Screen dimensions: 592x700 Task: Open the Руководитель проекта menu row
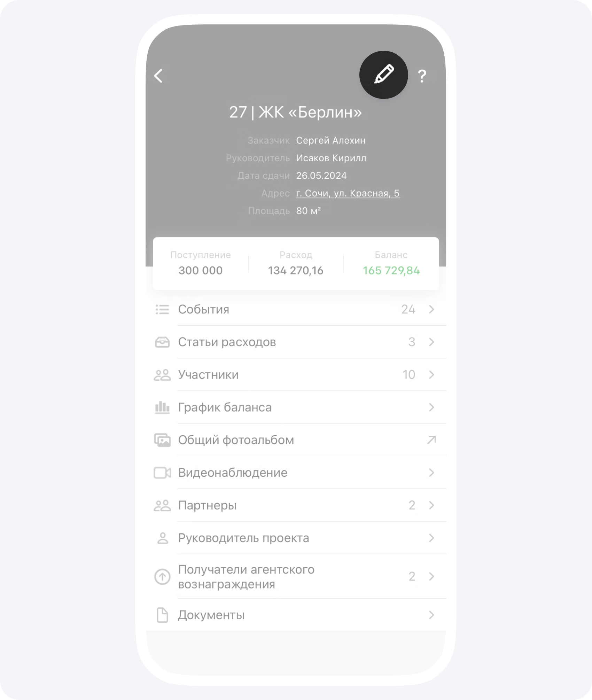tap(296, 538)
